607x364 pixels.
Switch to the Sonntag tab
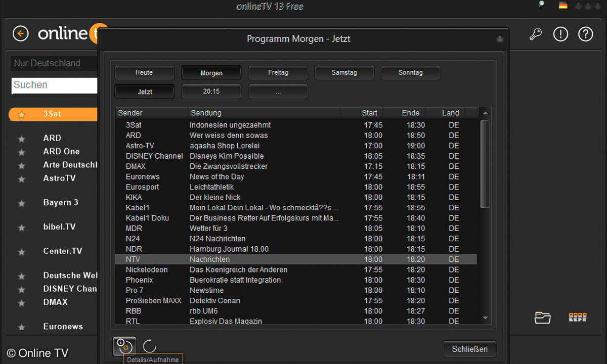point(410,73)
